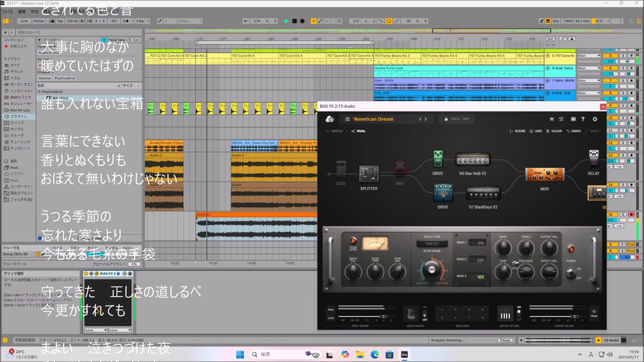Switch BIAS FX to DUAL signal path

point(358,131)
